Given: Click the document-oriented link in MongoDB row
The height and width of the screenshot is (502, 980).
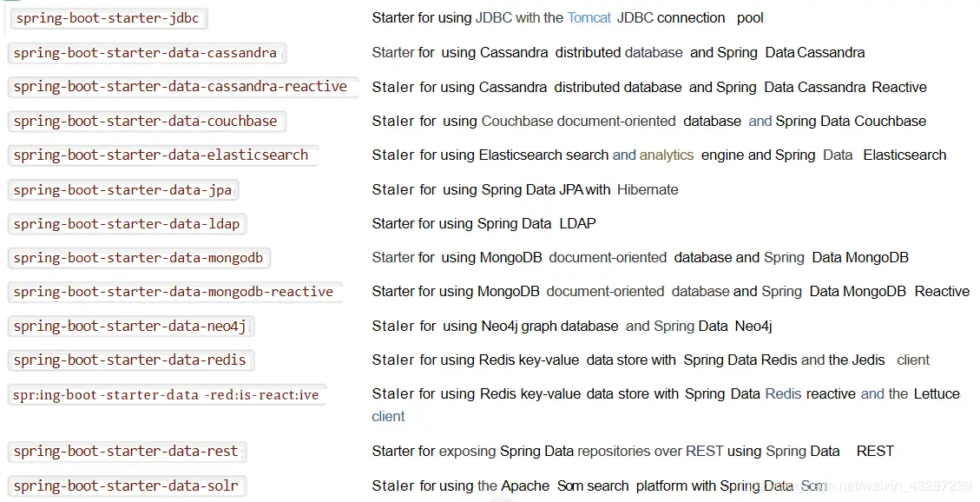Looking at the screenshot, I should [x=608, y=258].
